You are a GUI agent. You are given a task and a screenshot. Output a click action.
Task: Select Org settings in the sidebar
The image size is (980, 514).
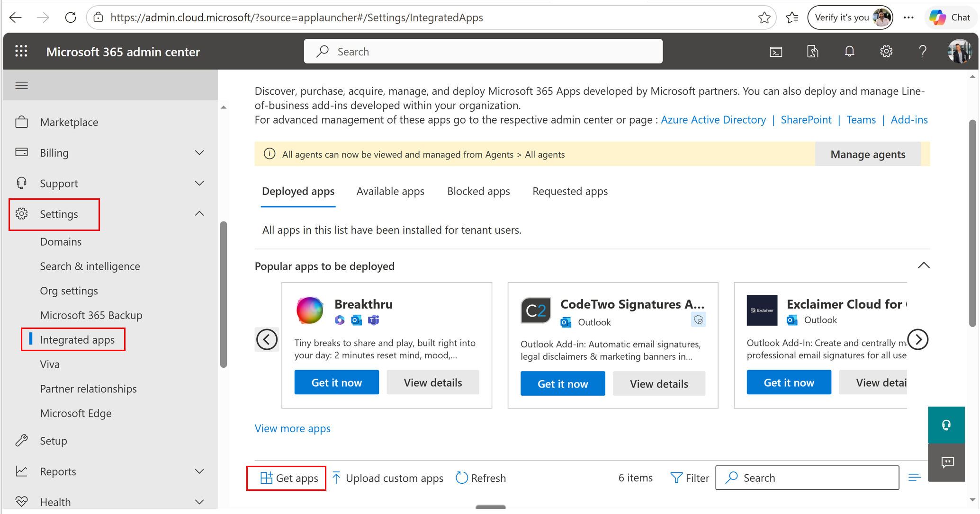(69, 291)
